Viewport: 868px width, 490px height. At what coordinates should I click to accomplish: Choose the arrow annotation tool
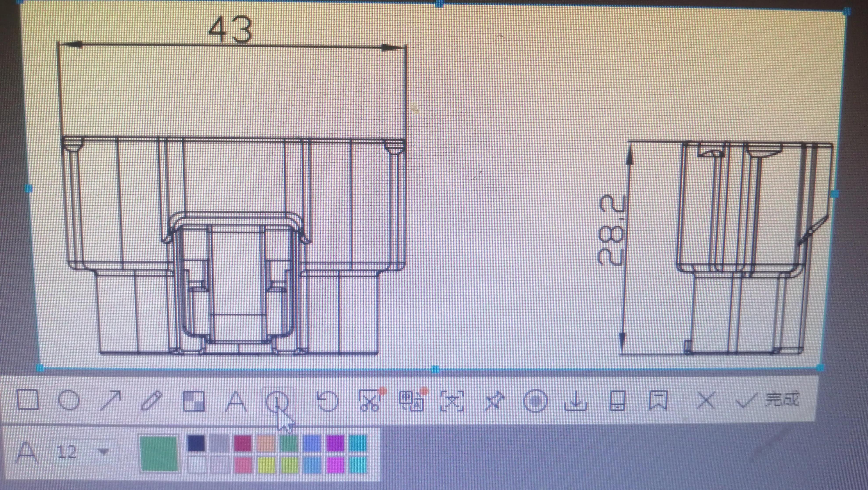click(111, 401)
